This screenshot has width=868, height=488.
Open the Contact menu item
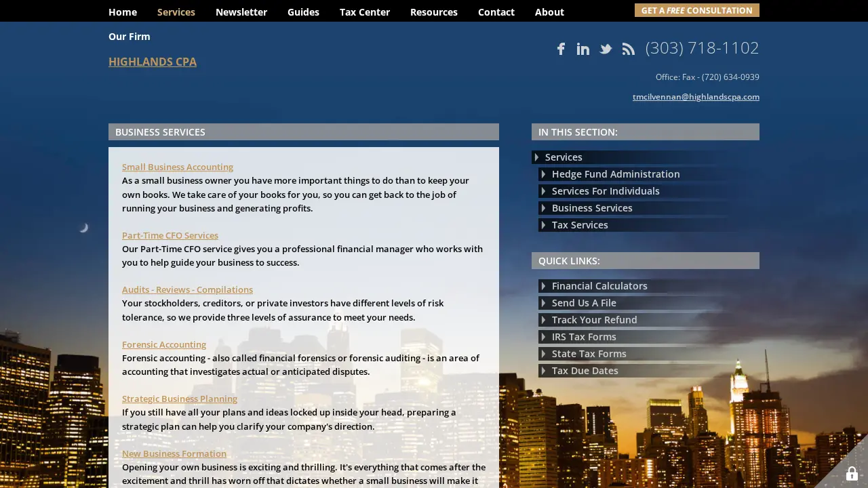point(496,12)
